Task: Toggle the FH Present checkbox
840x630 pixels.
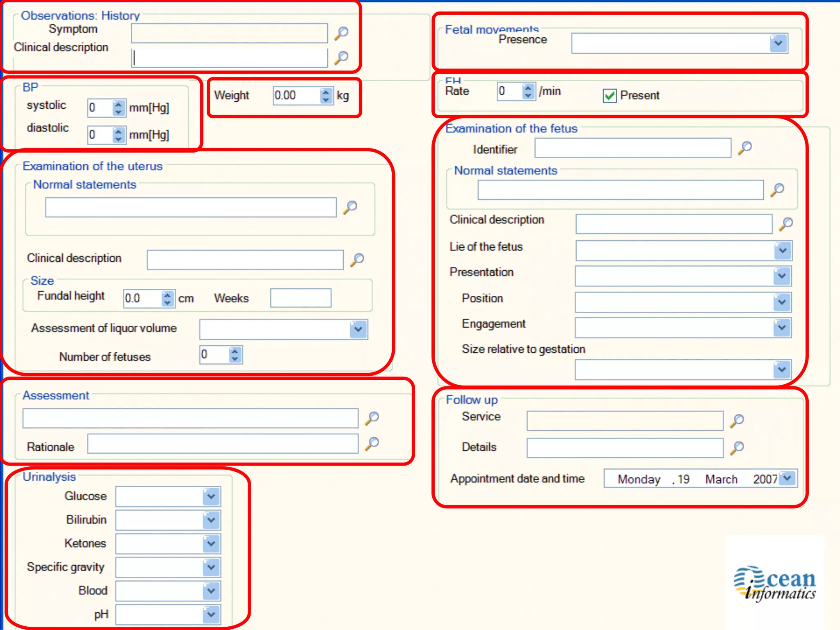Action: (609, 96)
